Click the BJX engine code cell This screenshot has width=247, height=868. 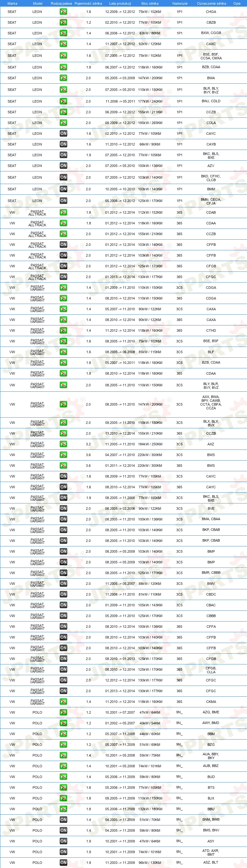click(211, 798)
